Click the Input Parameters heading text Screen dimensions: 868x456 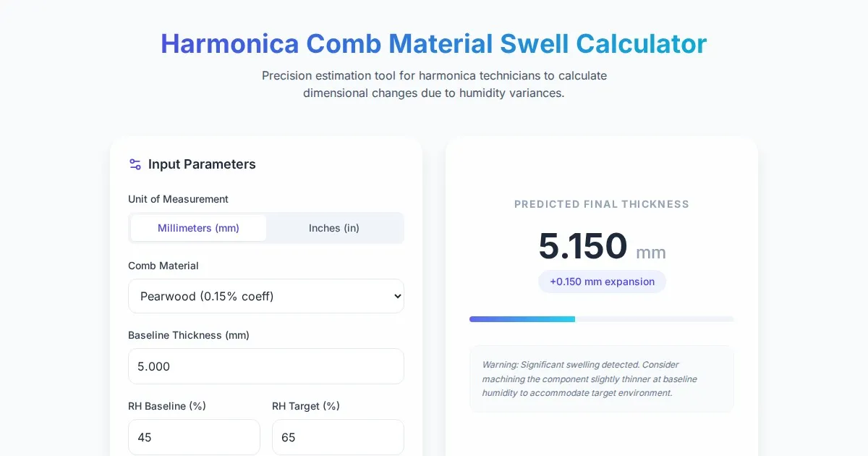tap(202, 164)
